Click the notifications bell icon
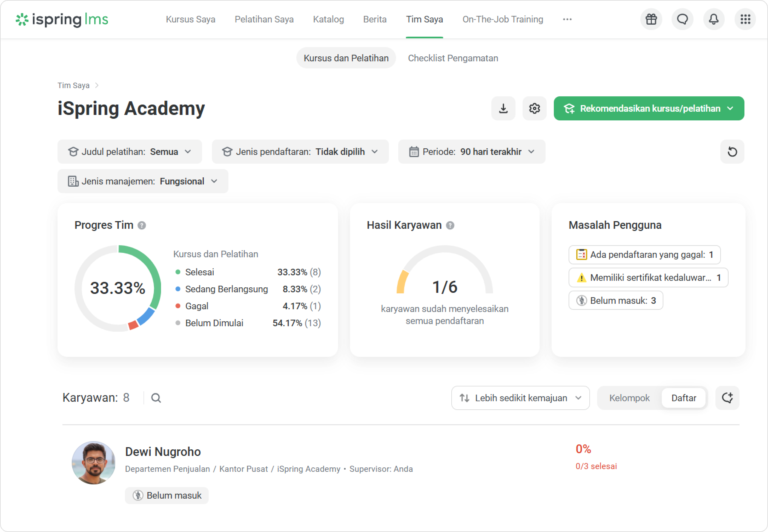The width and height of the screenshot is (768, 532). pos(713,19)
